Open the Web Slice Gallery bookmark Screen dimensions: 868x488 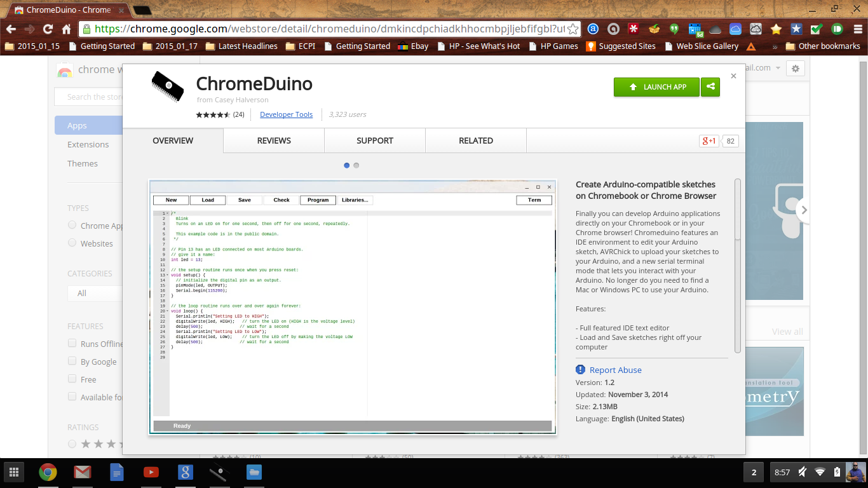(702, 46)
